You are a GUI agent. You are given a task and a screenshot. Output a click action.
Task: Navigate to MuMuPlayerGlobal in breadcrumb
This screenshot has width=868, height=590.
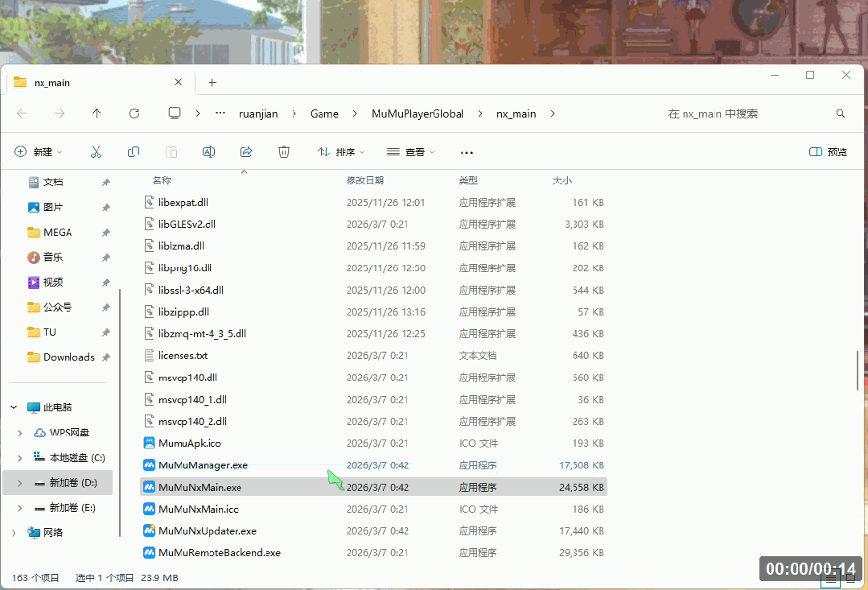point(418,113)
